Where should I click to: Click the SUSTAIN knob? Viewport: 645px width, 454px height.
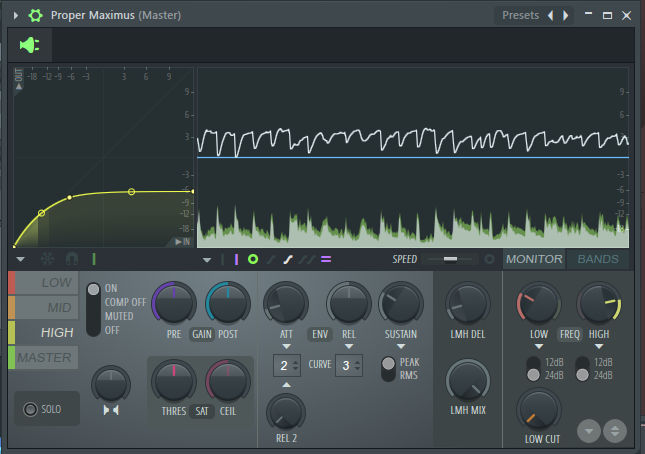pos(401,303)
